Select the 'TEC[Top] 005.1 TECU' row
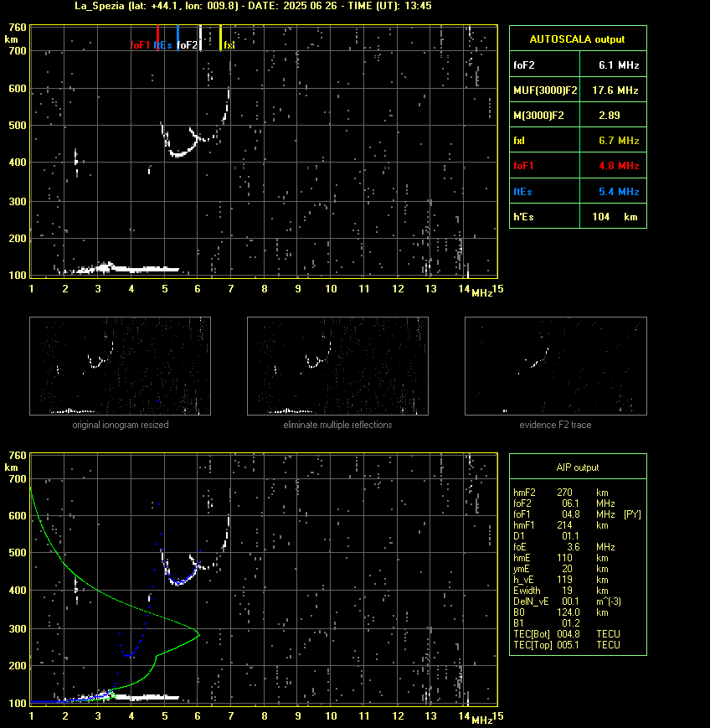710x728 pixels. pos(567,645)
